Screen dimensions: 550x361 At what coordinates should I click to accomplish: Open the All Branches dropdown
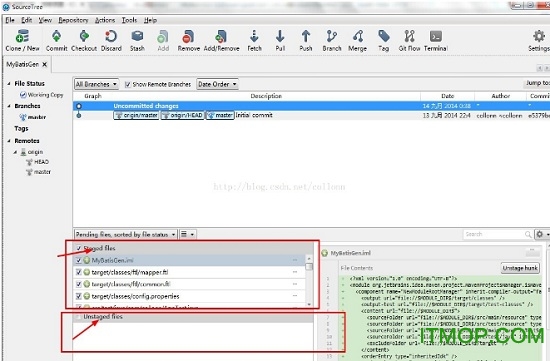coord(96,84)
